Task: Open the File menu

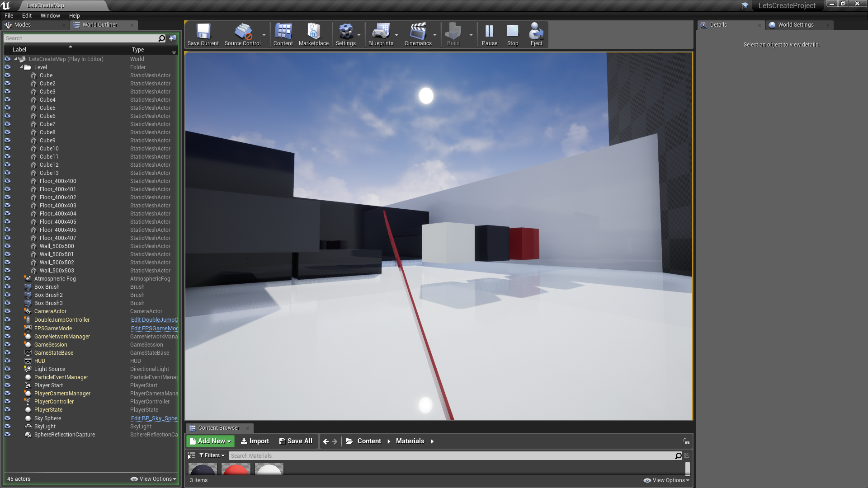Action: (9, 15)
